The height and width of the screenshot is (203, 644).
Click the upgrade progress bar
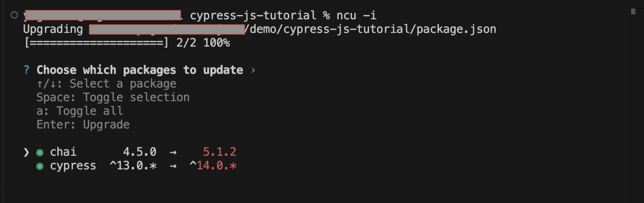pyautogui.click(x=96, y=43)
